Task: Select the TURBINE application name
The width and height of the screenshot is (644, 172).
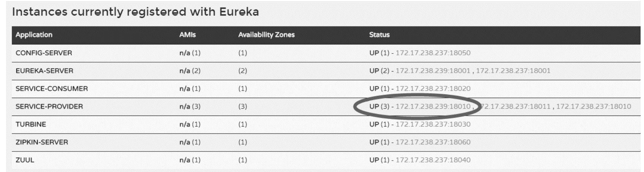Action: click(31, 124)
